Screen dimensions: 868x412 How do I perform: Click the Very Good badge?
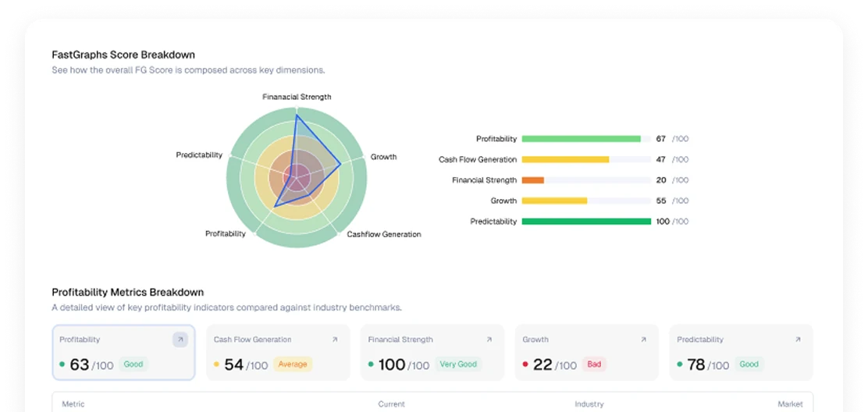(458, 364)
